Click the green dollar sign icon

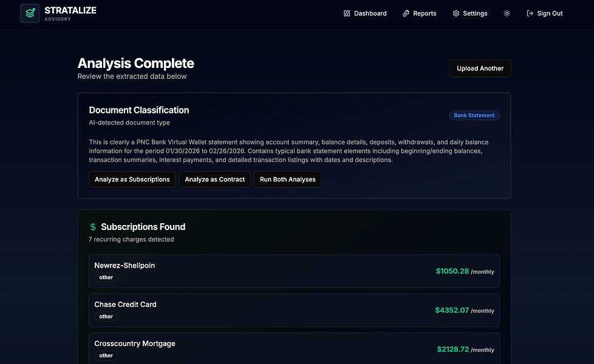(x=93, y=227)
